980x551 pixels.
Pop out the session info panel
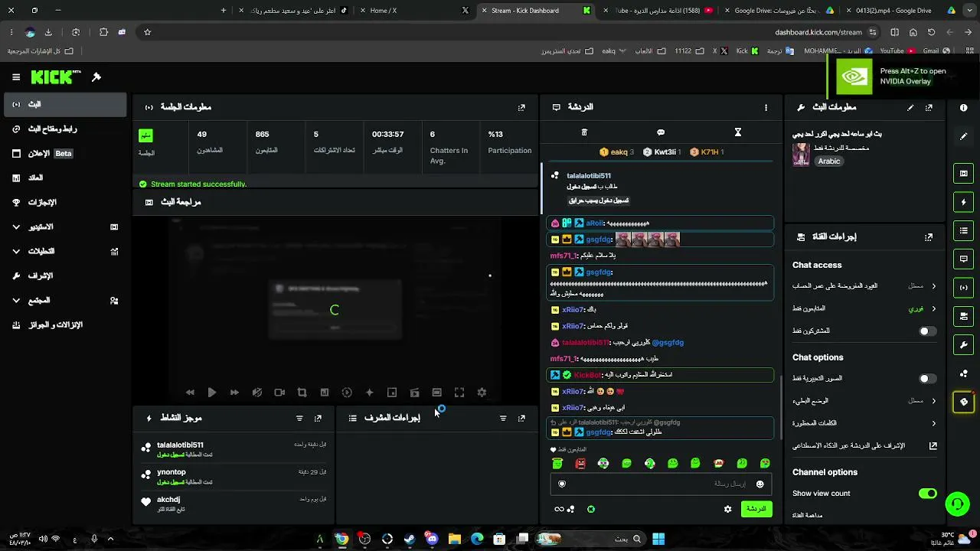(x=521, y=108)
